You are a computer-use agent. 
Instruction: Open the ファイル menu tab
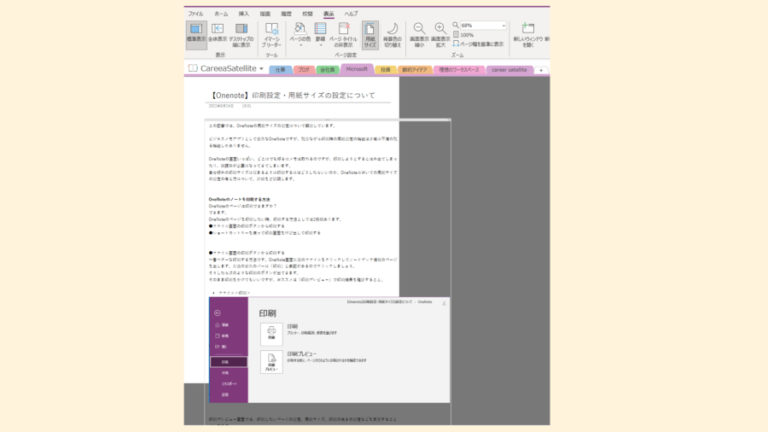click(195, 14)
